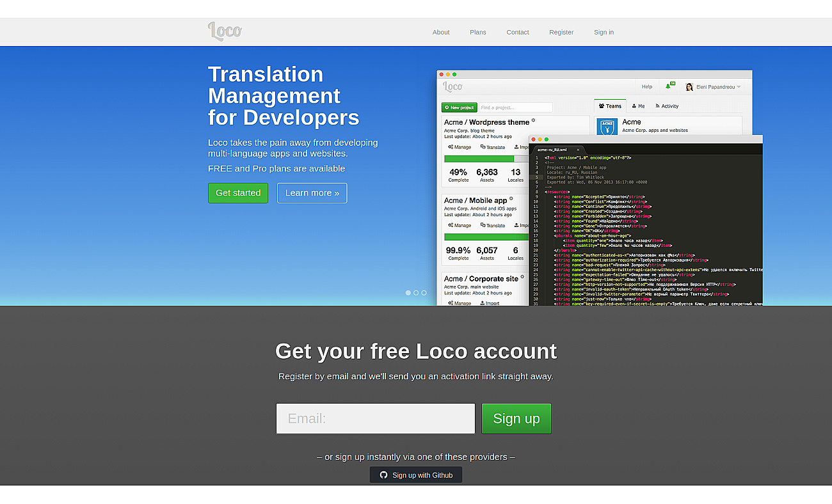Click the green Sign up button
The width and height of the screenshot is (832, 504).
tap(516, 418)
